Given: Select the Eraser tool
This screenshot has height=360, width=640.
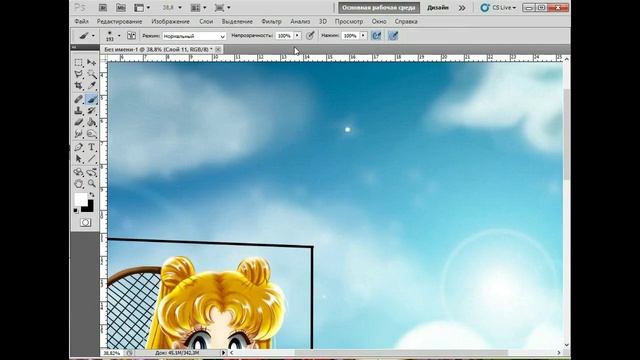Looking at the screenshot, I should 78,122.
